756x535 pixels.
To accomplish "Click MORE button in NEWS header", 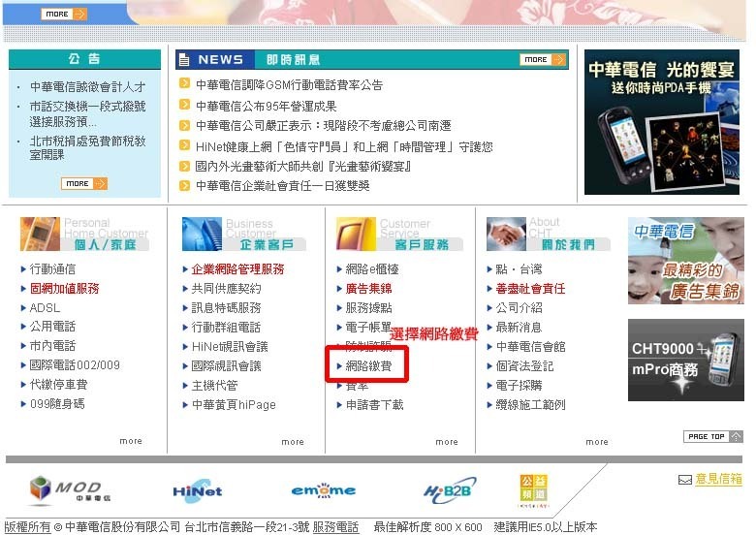I will coord(542,60).
